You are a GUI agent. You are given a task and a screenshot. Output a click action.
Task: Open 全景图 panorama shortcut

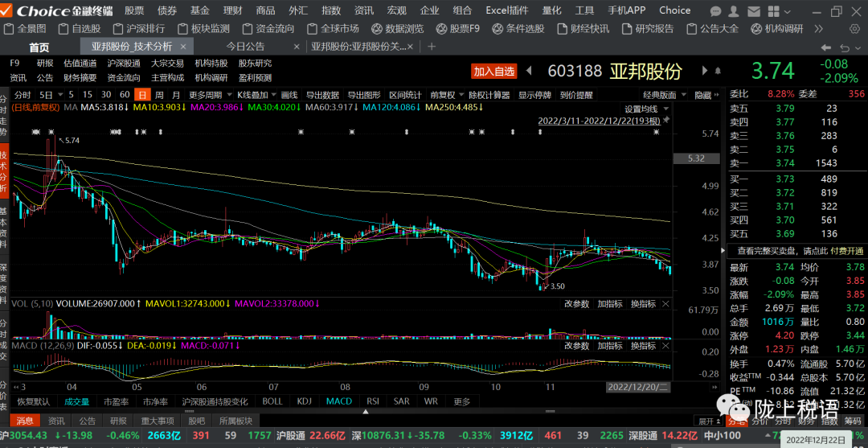point(26,29)
